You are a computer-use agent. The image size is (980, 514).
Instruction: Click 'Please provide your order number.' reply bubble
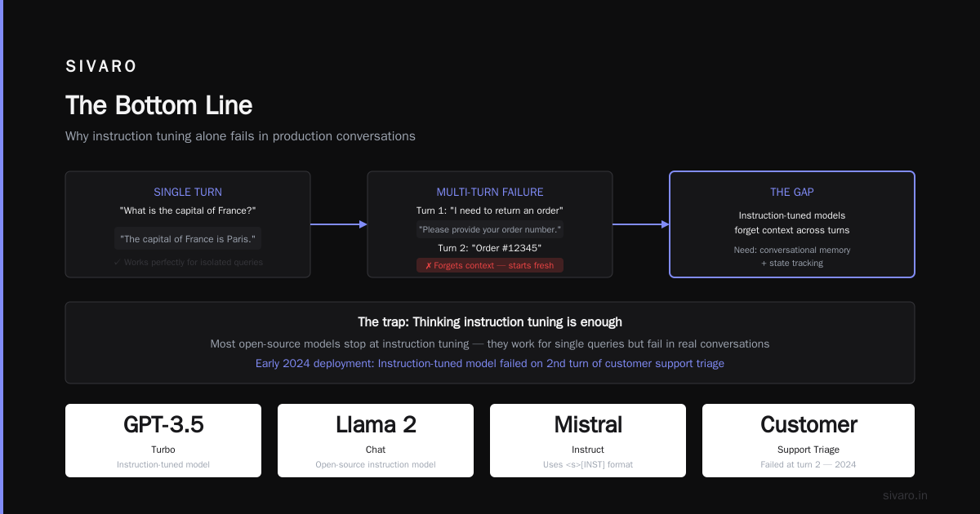coord(490,230)
